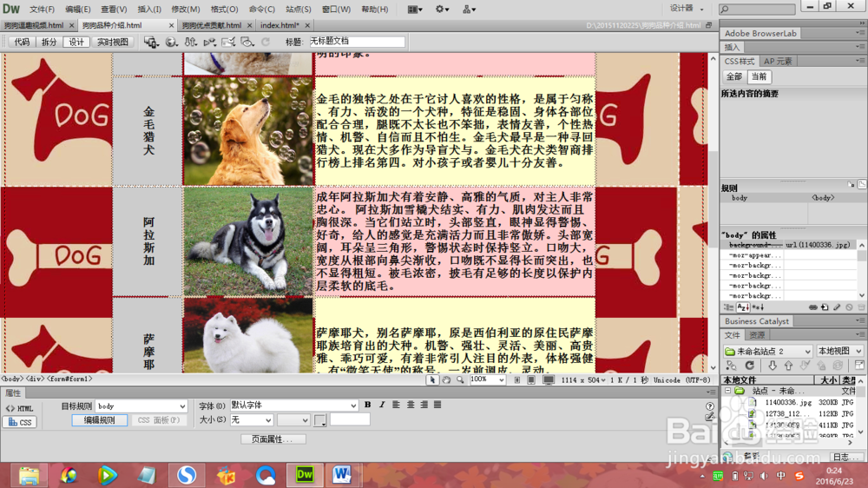This screenshot has width=868, height=488.
Task: Open the font dropdown showing 默认字体
Action: pyautogui.click(x=293, y=406)
